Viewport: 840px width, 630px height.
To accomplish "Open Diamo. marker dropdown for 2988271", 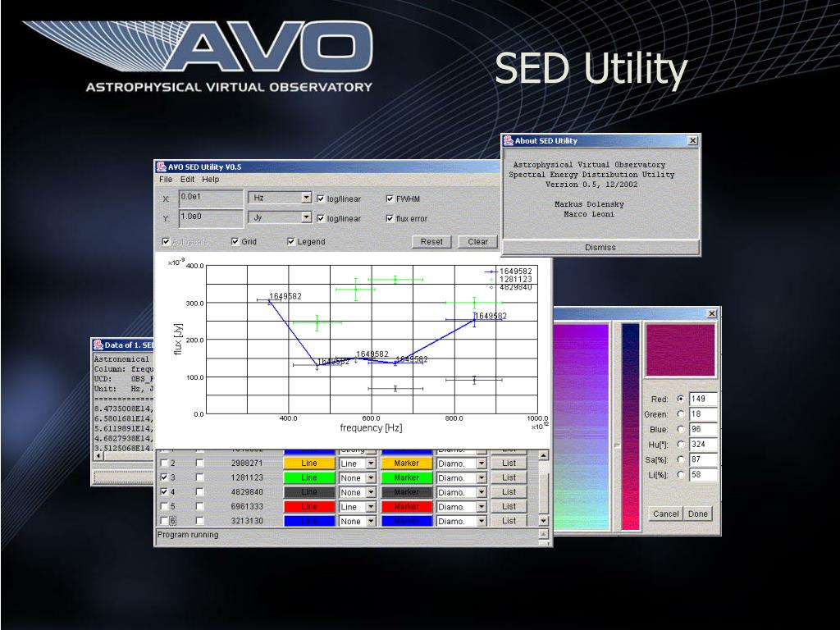I will [x=482, y=463].
